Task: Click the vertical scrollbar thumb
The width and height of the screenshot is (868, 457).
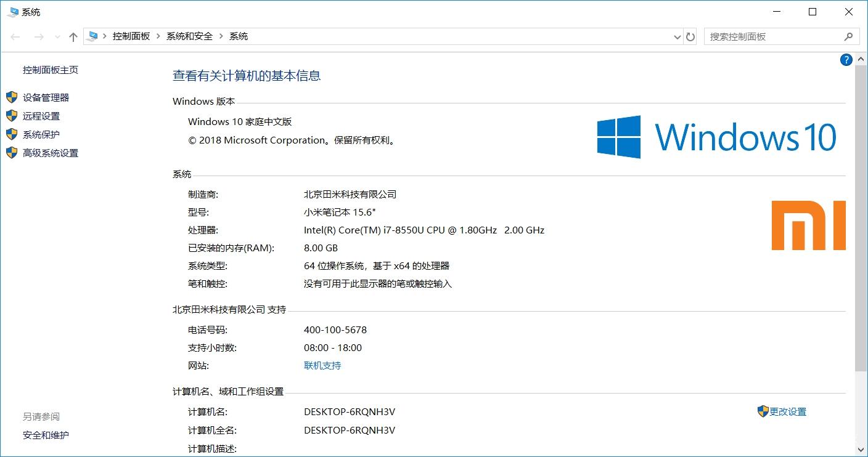Action: (x=862, y=218)
